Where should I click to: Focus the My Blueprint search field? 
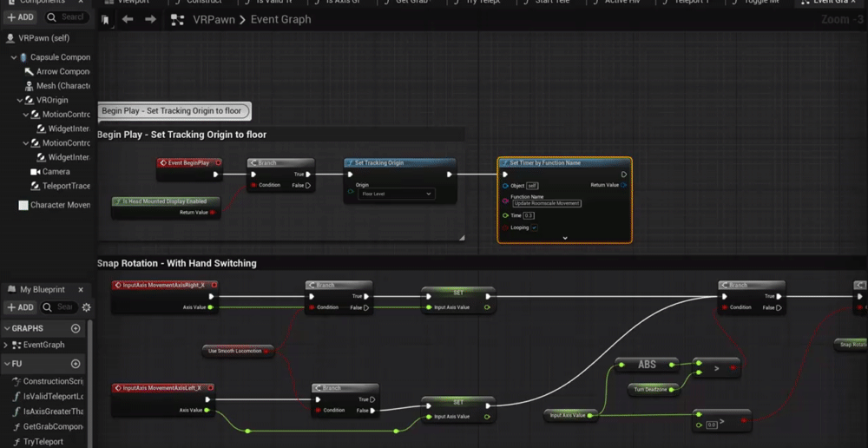[x=59, y=307]
